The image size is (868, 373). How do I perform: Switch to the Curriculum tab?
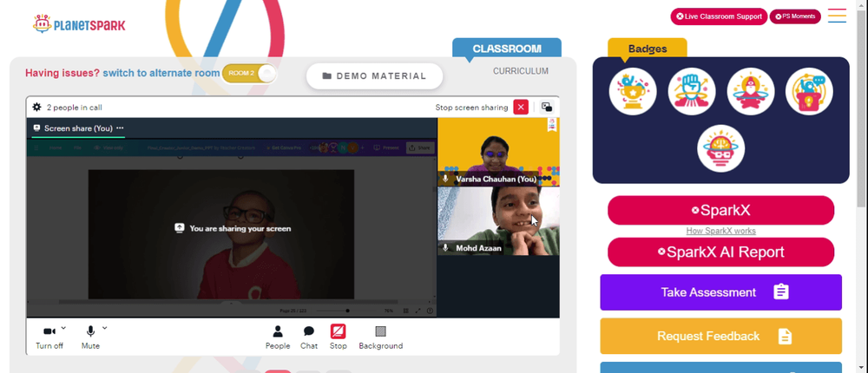[521, 71]
